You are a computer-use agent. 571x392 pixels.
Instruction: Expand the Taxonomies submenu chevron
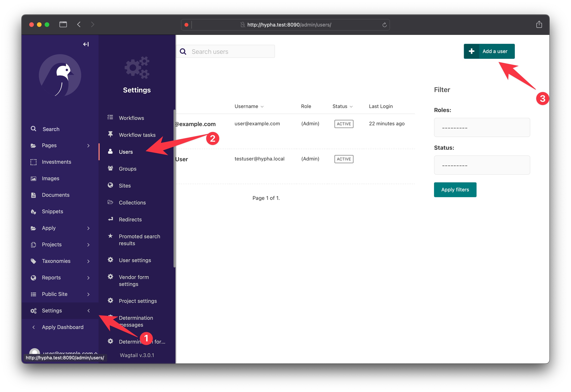coord(88,261)
